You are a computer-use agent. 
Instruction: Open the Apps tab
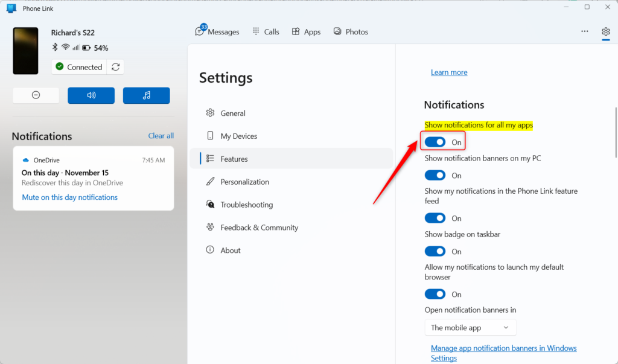[306, 31]
